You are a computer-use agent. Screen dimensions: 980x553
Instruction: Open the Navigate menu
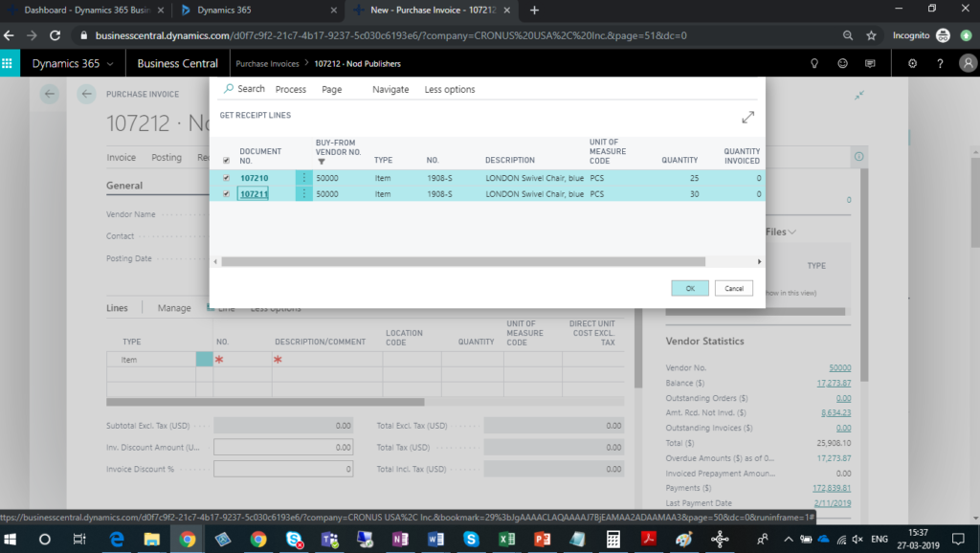[390, 89]
